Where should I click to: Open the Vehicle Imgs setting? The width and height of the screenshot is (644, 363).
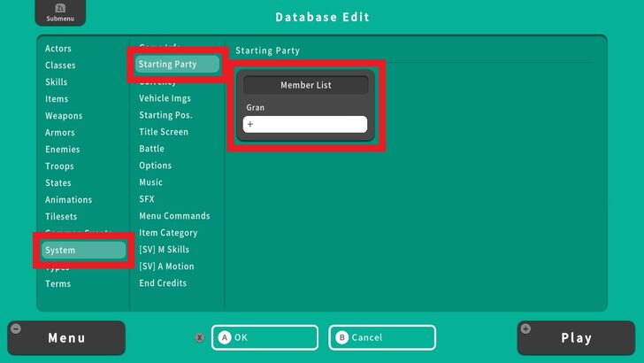[x=165, y=98]
